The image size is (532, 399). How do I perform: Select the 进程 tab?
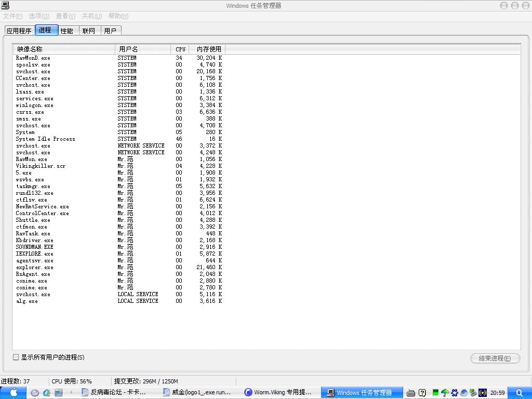[46, 30]
